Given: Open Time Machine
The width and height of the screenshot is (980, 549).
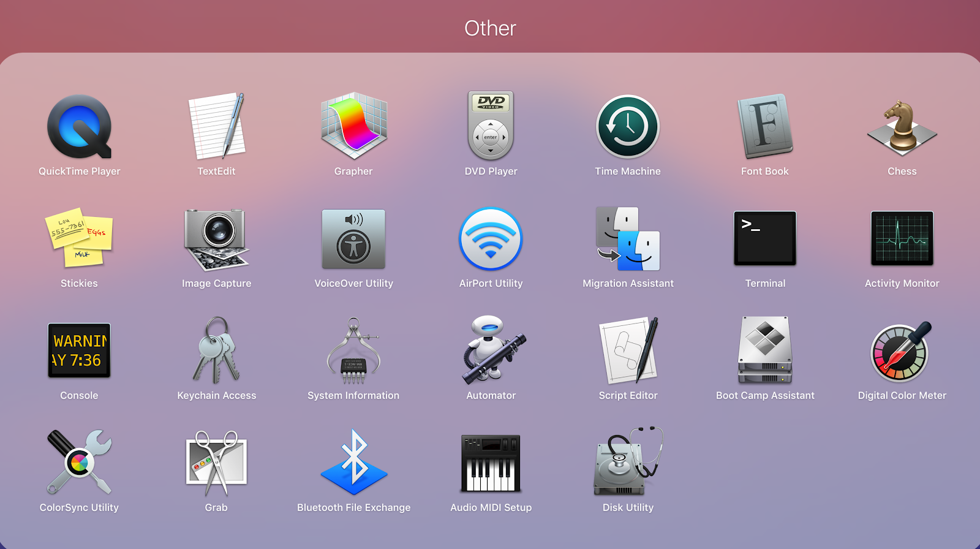Looking at the screenshot, I should 628,127.
